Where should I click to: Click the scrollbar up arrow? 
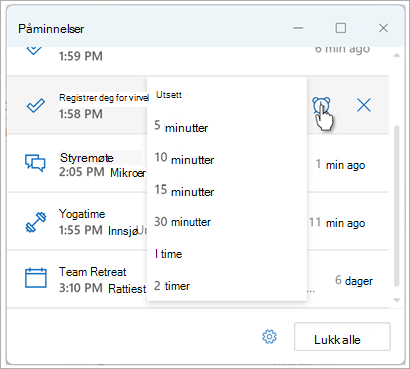click(396, 55)
